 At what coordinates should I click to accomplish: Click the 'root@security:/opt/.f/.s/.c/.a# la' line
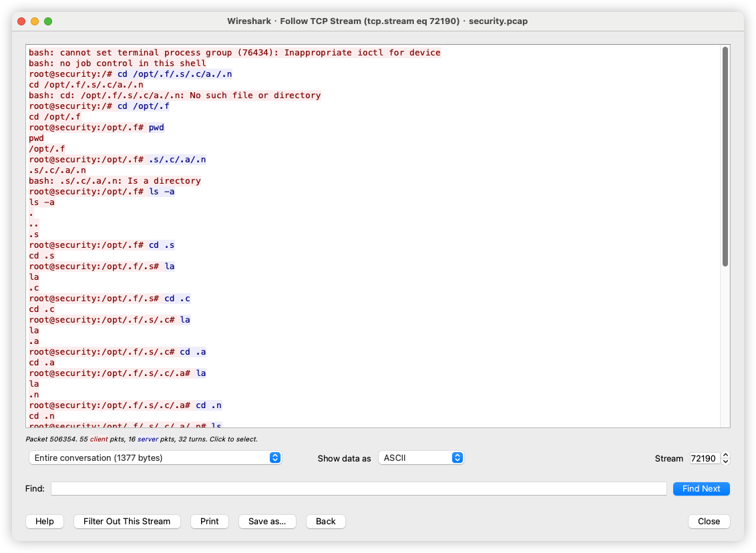point(118,373)
